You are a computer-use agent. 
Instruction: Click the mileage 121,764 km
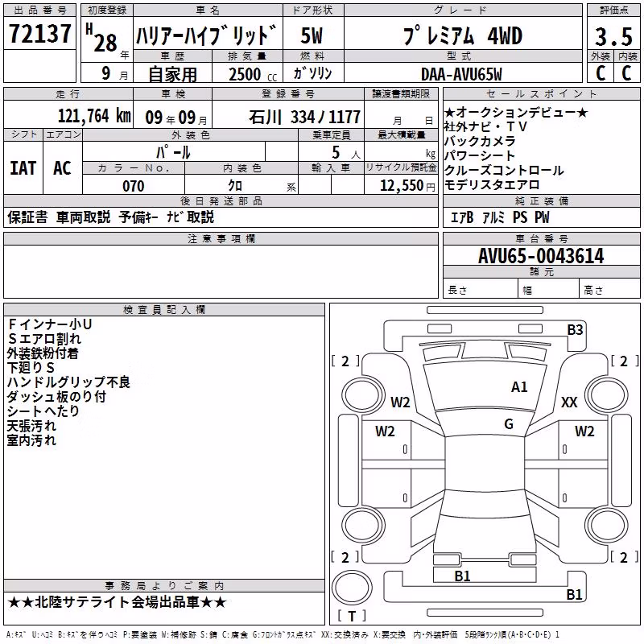(x=94, y=116)
